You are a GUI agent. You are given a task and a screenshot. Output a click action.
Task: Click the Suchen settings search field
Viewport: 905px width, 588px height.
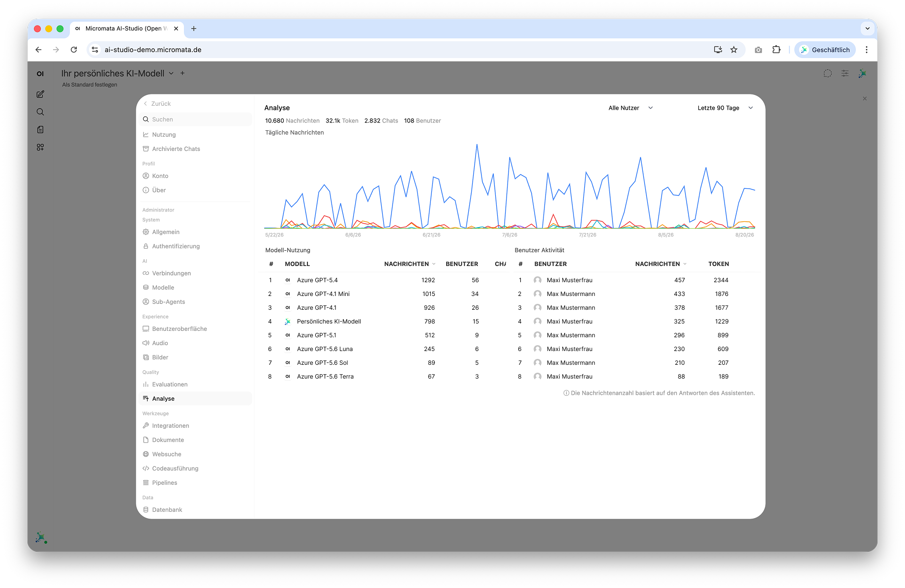[195, 119]
